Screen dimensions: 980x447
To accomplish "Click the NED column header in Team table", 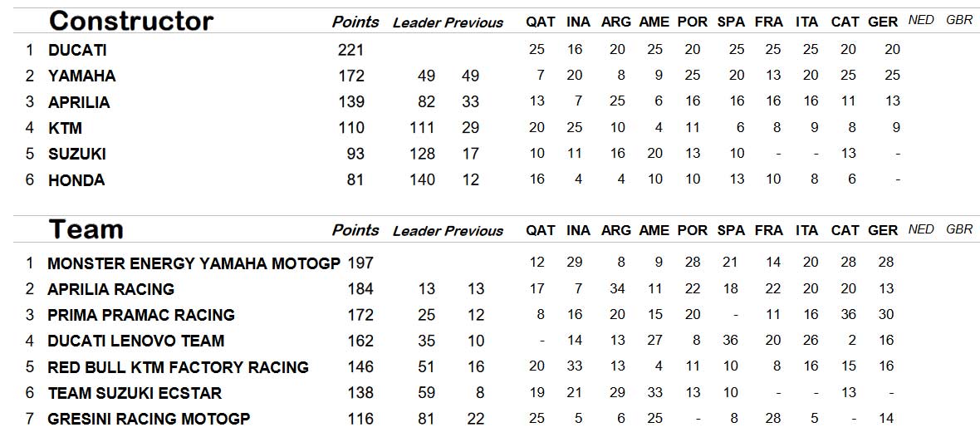I will pos(921,228).
